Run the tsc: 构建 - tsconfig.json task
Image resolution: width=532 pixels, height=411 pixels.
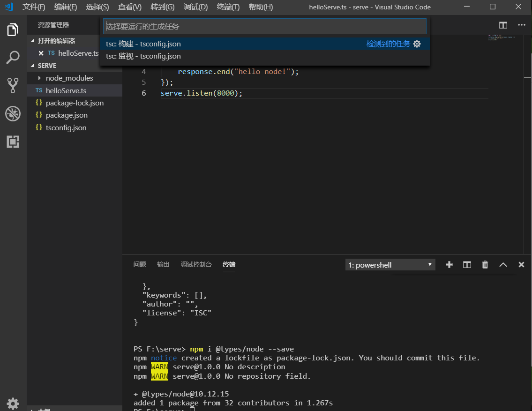tap(265, 44)
